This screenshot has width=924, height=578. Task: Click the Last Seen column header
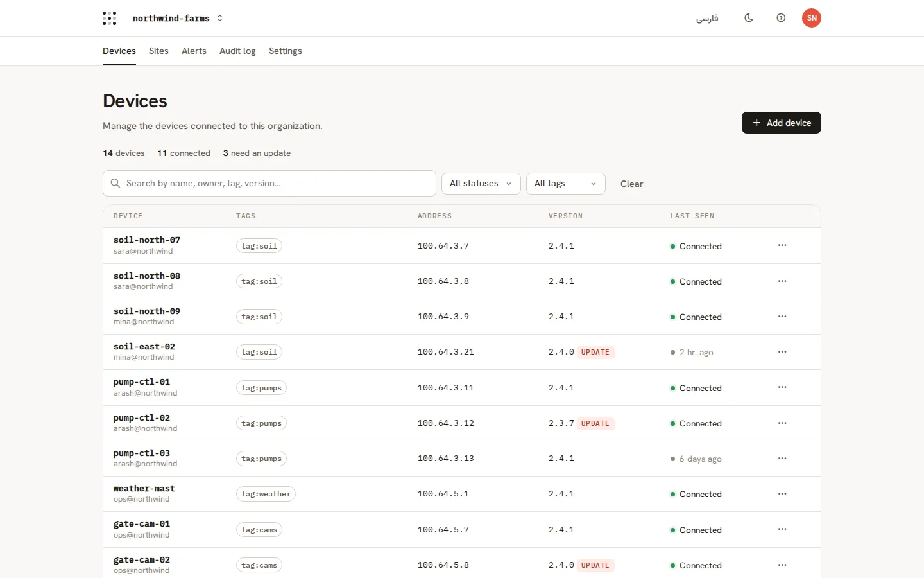point(692,216)
